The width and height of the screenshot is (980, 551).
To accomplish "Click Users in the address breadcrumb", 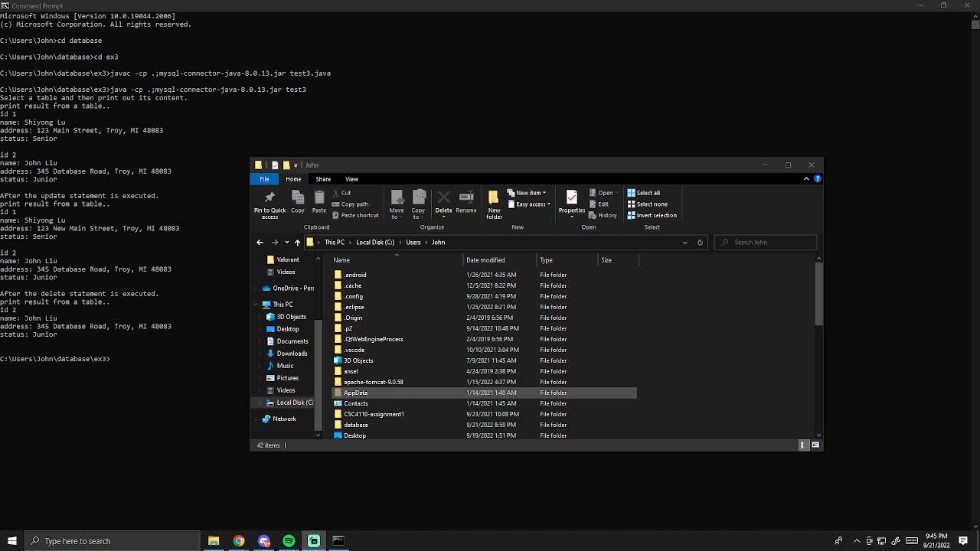I will tap(413, 243).
